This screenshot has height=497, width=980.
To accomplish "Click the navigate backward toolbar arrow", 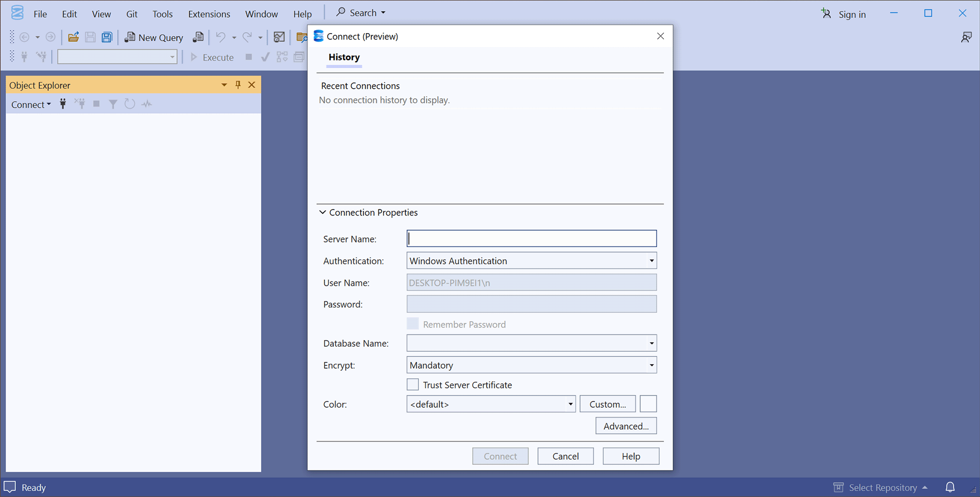I will point(24,37).
